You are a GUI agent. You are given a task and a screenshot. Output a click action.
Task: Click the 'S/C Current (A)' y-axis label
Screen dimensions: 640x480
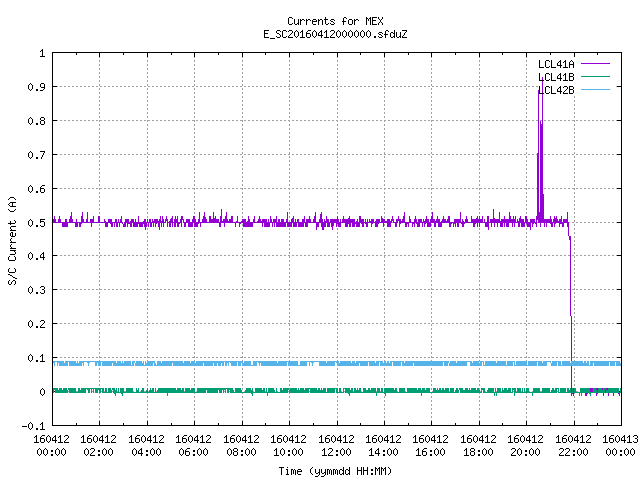(13, 241)
